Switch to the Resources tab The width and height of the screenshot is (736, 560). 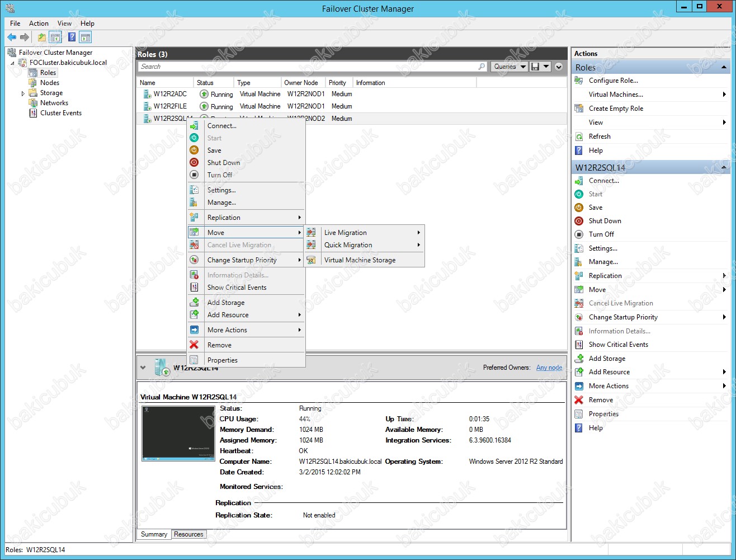point(188,534)
